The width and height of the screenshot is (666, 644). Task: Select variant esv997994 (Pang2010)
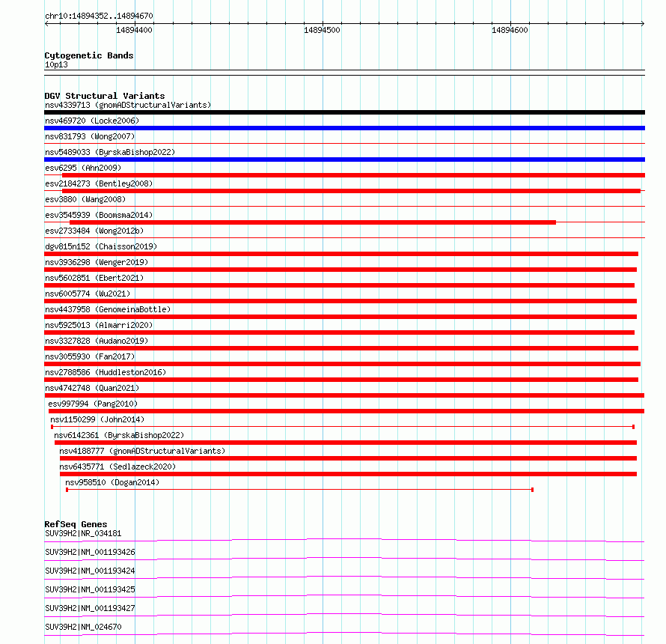(x=93, y=404)
